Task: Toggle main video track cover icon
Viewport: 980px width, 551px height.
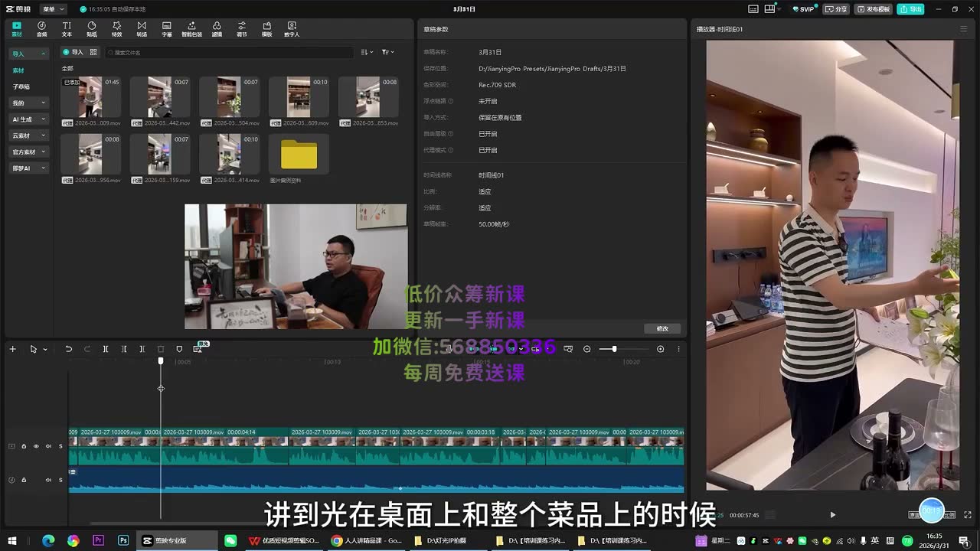Action: tap(11, 446)
